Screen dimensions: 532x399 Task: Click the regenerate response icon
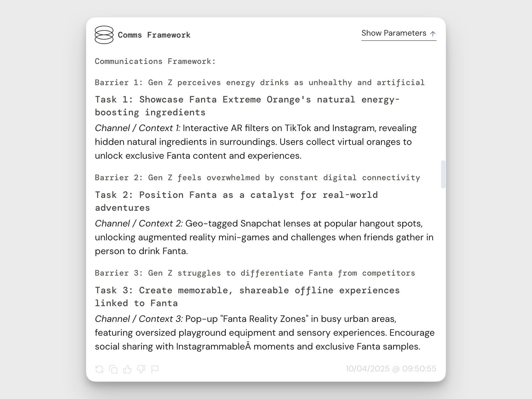(x=100, y=369)
